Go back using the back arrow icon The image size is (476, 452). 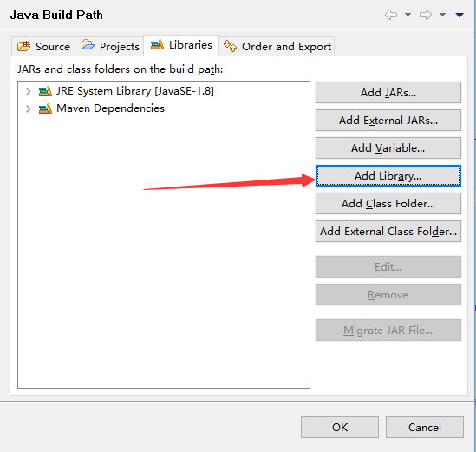[391, 15]
